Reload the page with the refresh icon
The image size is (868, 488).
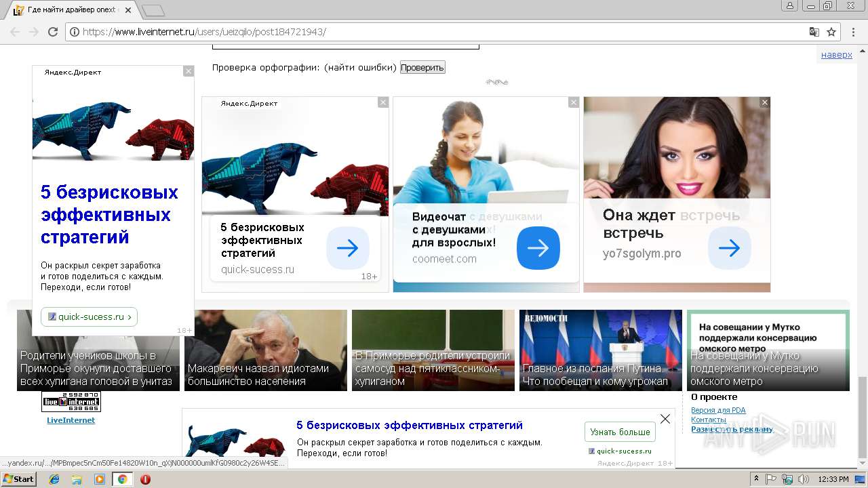click(53, 32)
